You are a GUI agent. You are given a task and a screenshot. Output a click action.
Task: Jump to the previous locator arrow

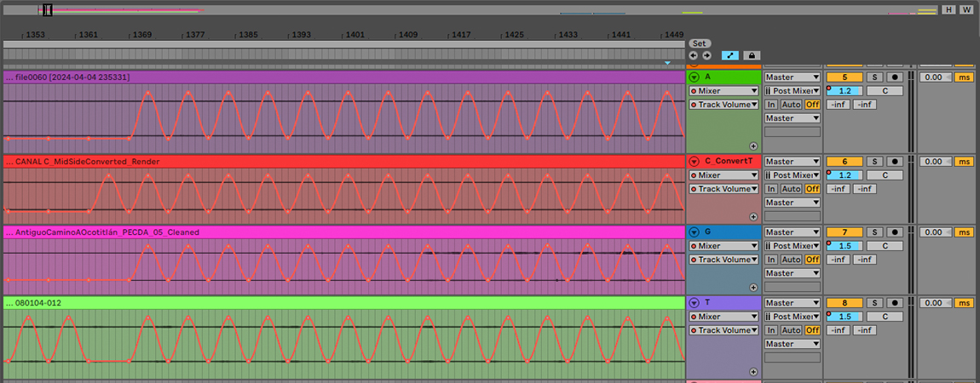[694, 55]
